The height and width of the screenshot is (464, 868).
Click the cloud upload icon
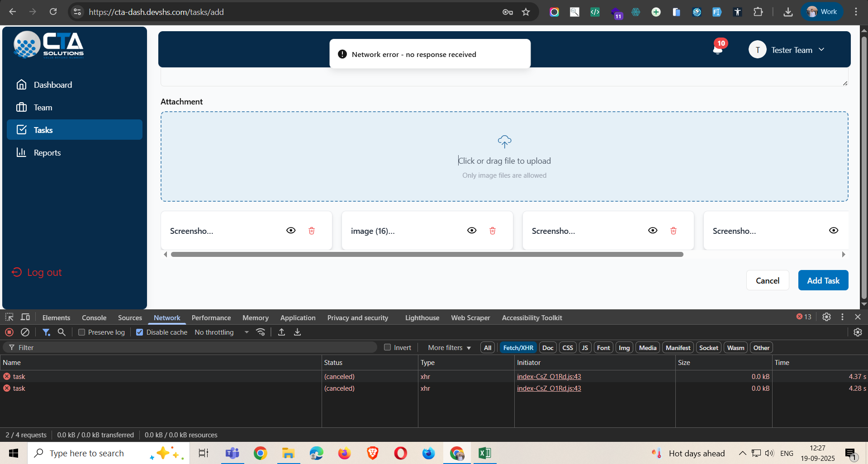coord(504,142)
